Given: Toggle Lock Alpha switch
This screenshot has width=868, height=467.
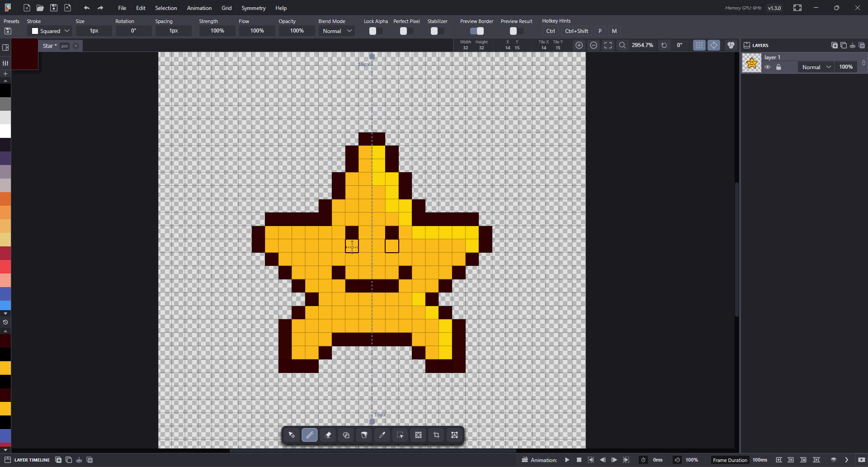Looking at the screenshot, I should point(376,31).
